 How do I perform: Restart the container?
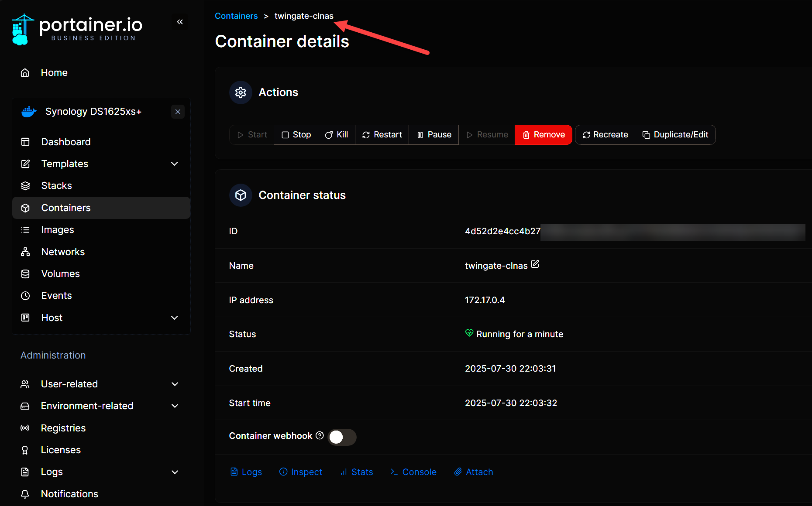click(x=382, y=135)
